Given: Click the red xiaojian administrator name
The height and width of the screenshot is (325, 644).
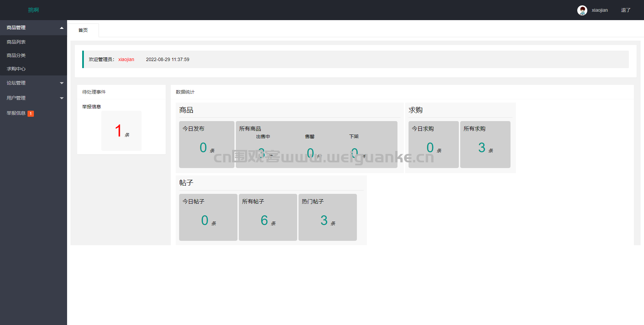Looking at the screenshot, I should (x=126, y=59).
